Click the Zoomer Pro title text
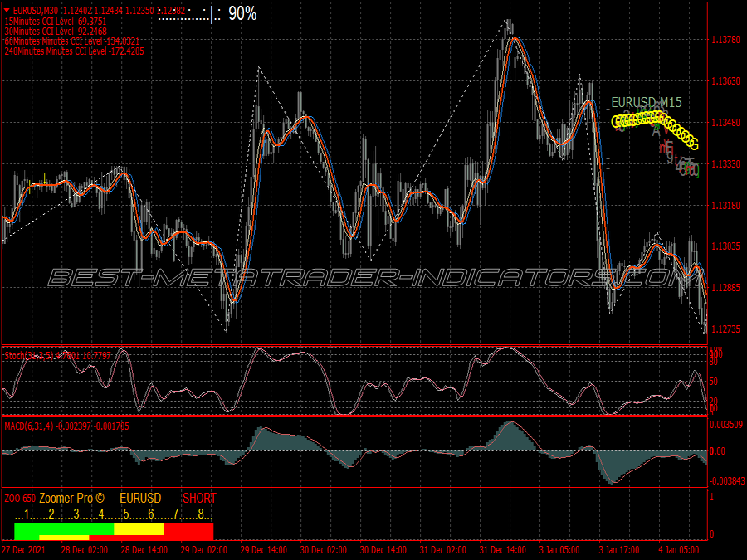The image size is (747, 560). [71, 498]
